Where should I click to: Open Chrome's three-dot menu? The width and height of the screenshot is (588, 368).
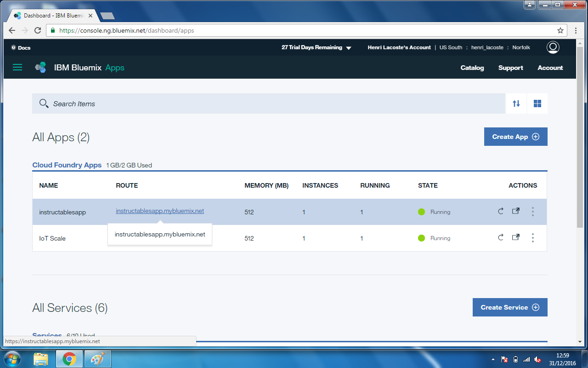point(576,30)
